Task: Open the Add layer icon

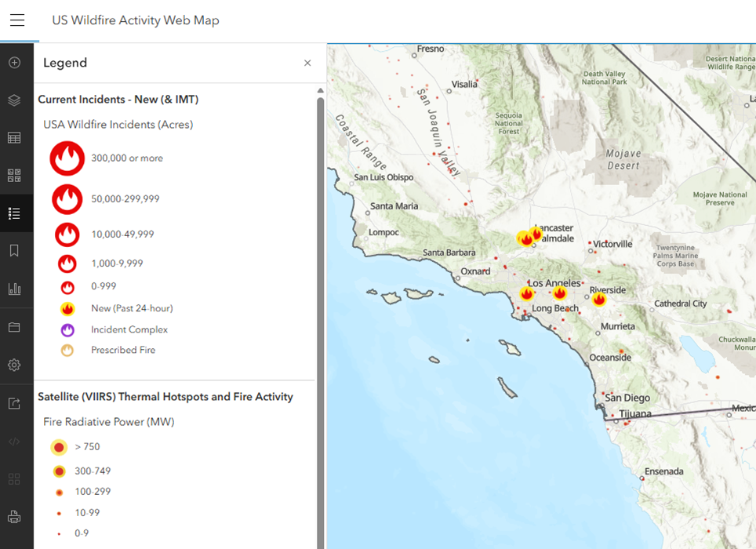Action: [16, 62]
